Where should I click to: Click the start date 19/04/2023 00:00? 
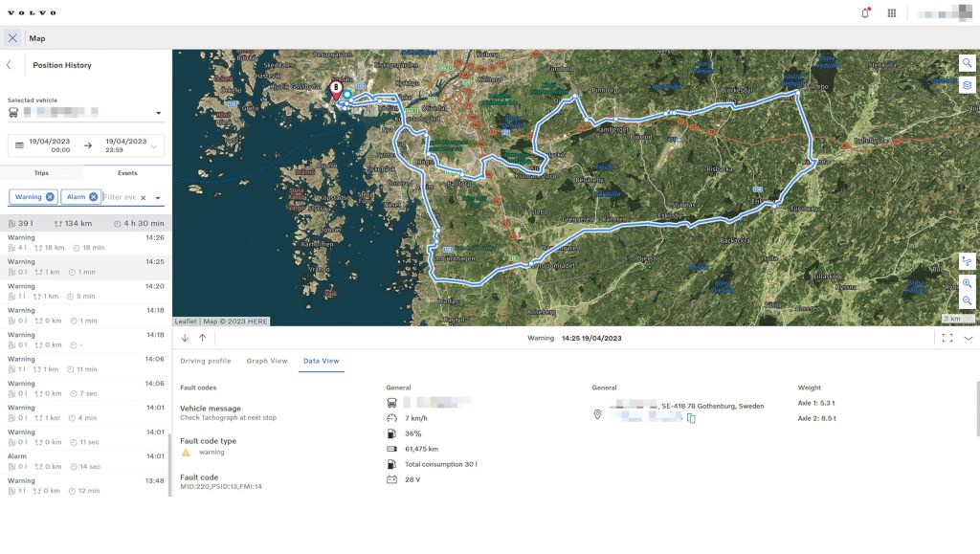[50, 145]
